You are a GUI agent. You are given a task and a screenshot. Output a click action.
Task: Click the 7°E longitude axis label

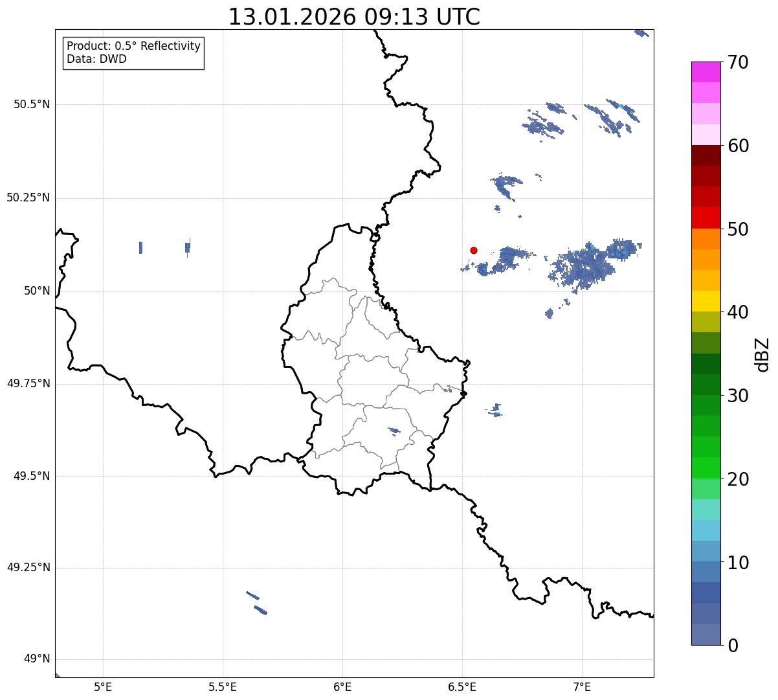(582, 686)
